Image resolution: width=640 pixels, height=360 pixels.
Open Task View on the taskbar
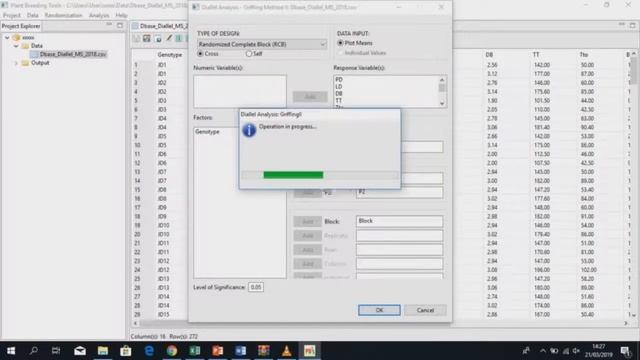[56, 351]
